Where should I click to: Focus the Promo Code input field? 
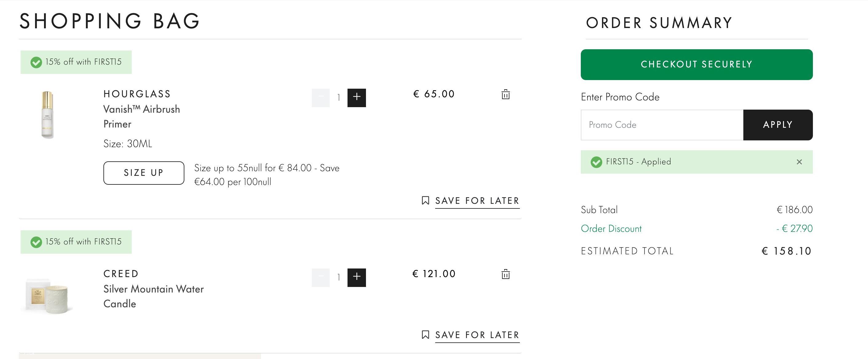(x=662, y=125)
